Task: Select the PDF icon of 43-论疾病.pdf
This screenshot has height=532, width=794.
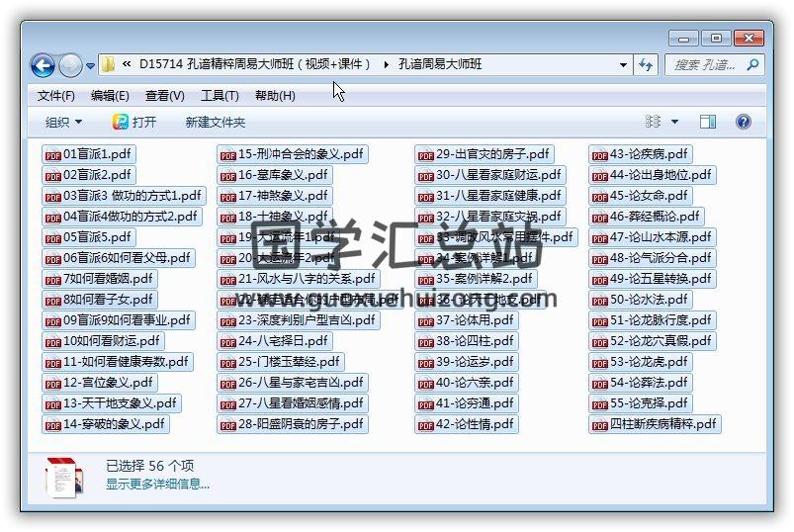Action: [x=599, y=155]
